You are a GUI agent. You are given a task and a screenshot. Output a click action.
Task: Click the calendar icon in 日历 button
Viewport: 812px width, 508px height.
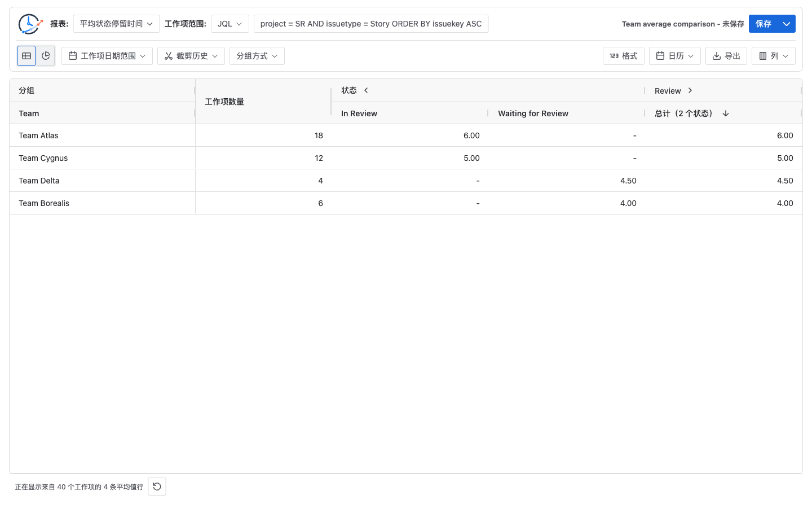pos(660,56)
